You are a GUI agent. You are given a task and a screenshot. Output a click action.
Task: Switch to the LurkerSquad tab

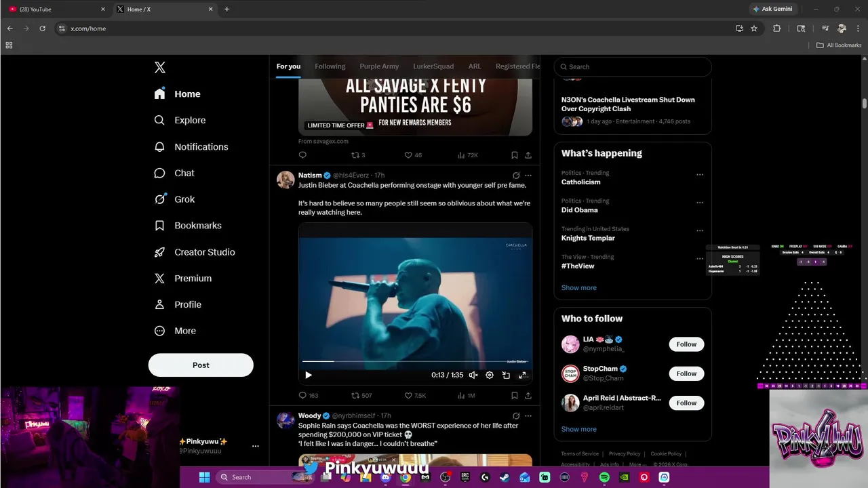click(433, 66)
